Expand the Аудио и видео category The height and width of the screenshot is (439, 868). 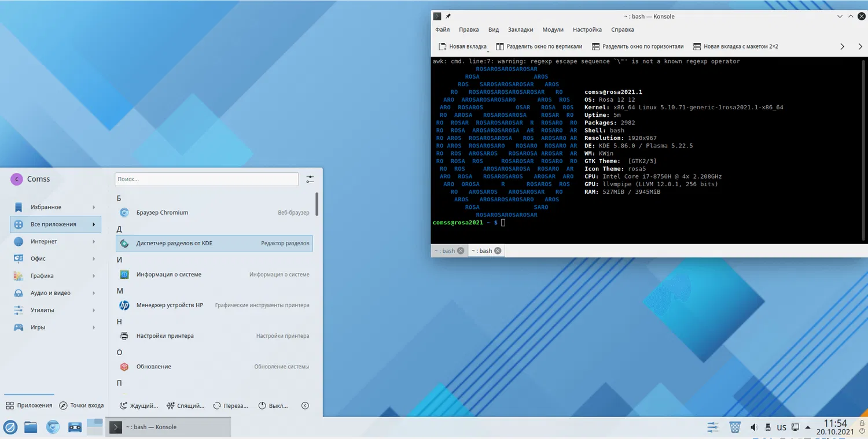(56, 293)
